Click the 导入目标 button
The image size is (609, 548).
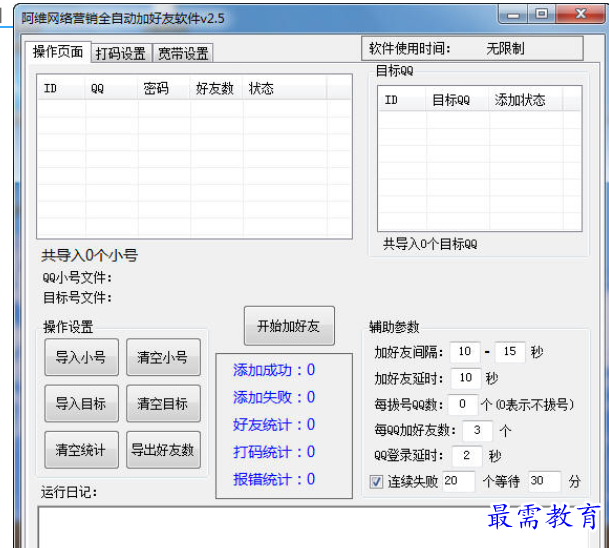pyautogui.click(x=81, y=404)
